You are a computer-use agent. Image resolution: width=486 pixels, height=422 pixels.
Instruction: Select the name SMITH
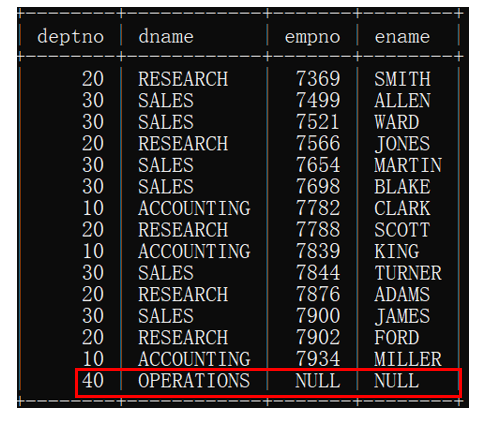click(402, 79)
